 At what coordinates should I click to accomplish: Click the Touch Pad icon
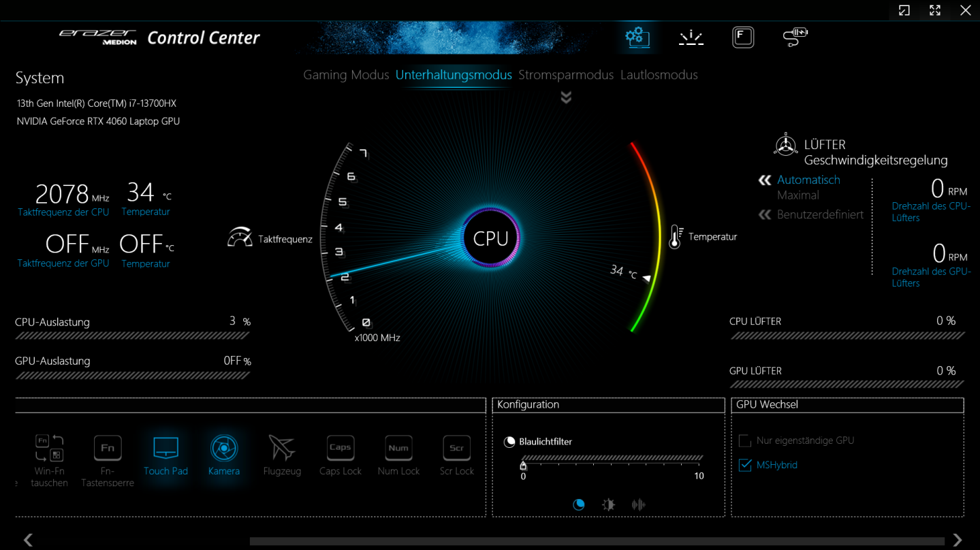click(x=165, y=449)
